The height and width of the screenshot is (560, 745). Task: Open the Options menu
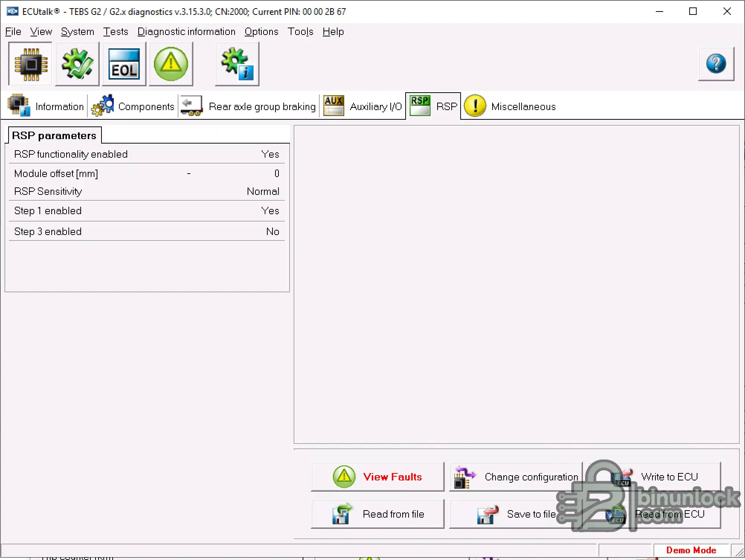pyautogui.click(x=261, y=32)
